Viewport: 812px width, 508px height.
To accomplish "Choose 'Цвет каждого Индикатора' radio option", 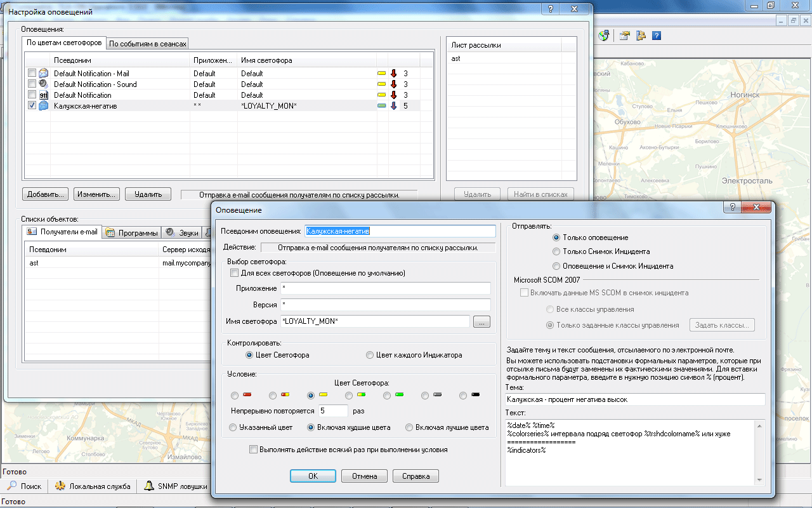I will tap(370, 355).
